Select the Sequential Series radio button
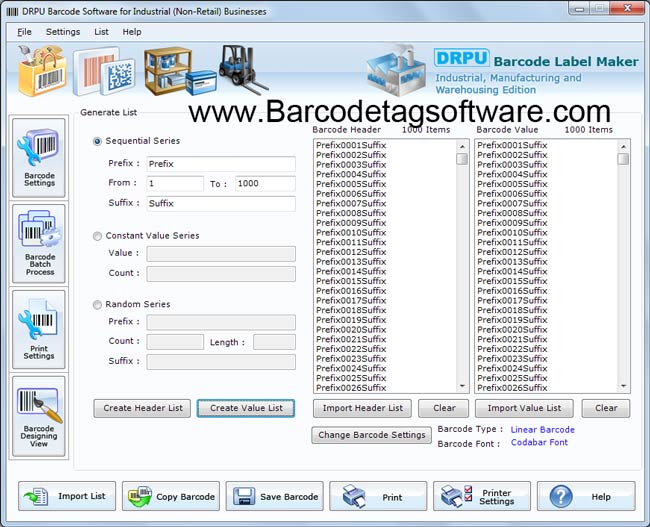Screen dimensions: 650x527 point(97,141)
